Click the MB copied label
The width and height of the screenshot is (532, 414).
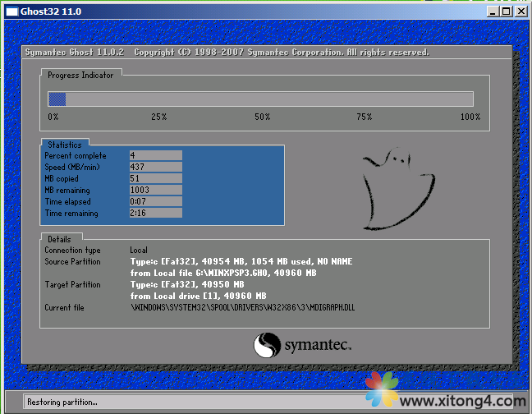pos(62,179)
